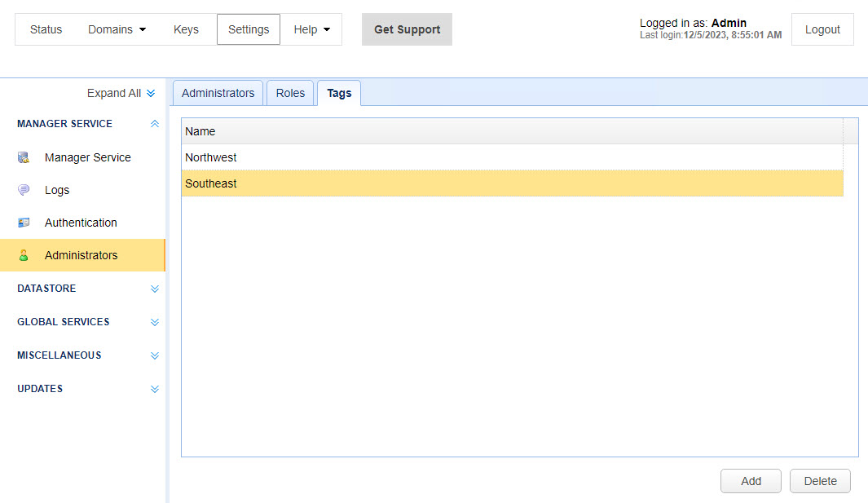
Task: Switch to the Administrators tab
Action: [x=217, y=93]
